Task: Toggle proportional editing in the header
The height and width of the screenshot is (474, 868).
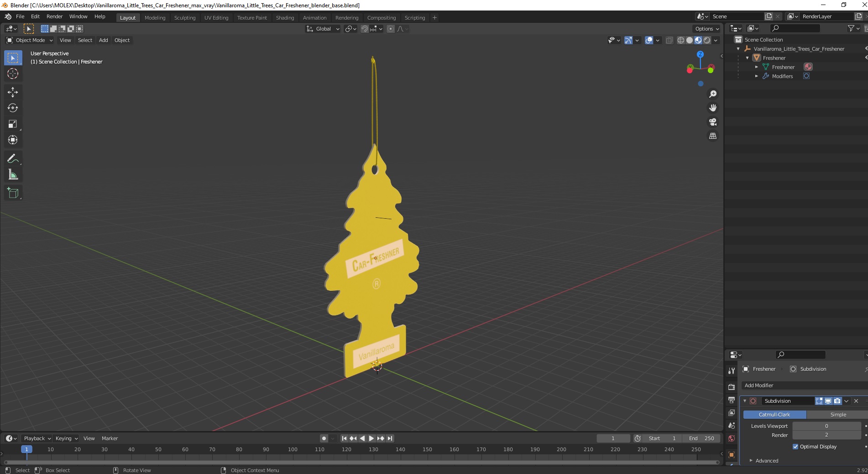Action: (391, 29)
